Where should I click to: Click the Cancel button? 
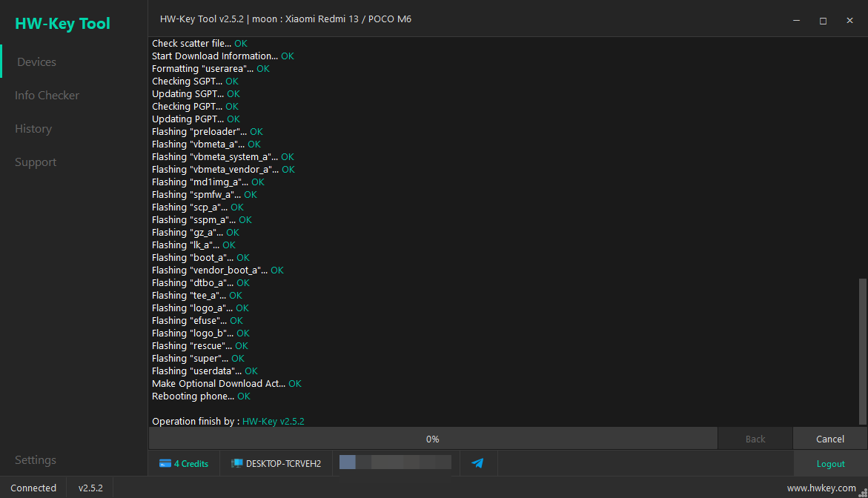[x=829, y=439]
